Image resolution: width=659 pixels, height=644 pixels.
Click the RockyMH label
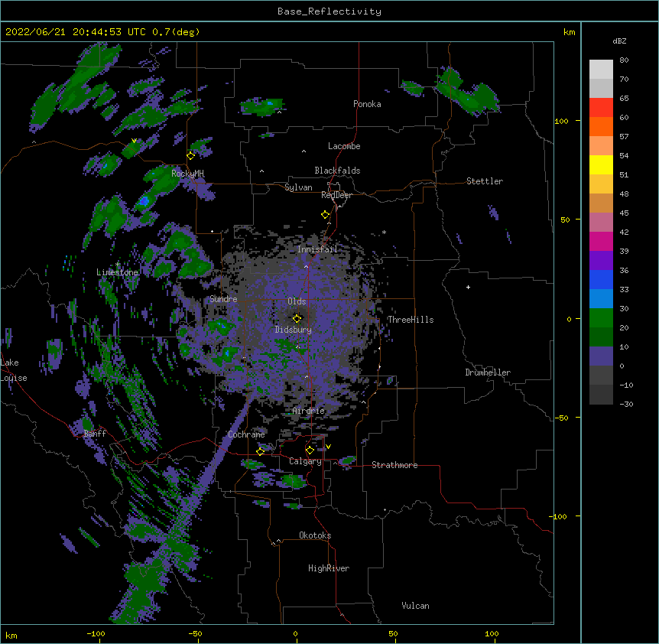tap(187, 173)
